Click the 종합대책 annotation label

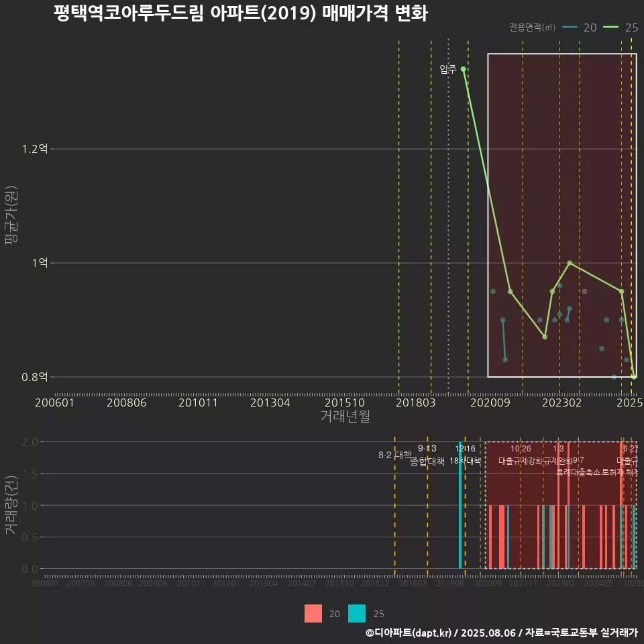pyautogui.click(x=427, y=462)
